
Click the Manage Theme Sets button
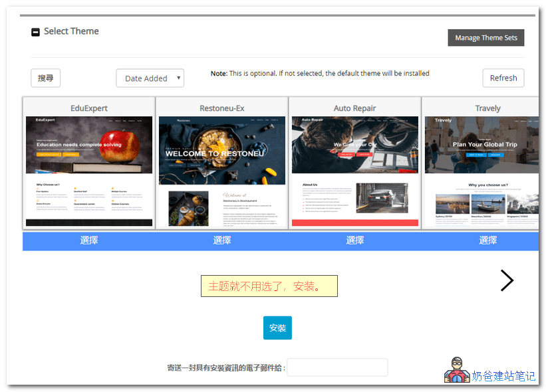(485, 37)
